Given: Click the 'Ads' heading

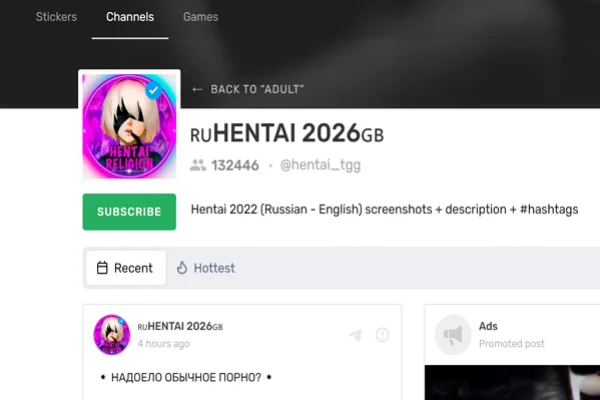Looking at the screenshot, I should tap(488, 326).
